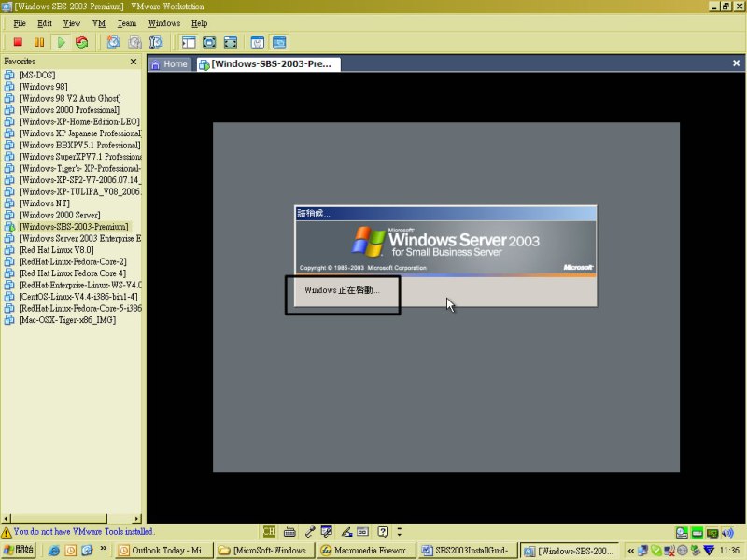Expand hidden system tray icons chevron
The image size is (747, 560).
tap(631, 551)
